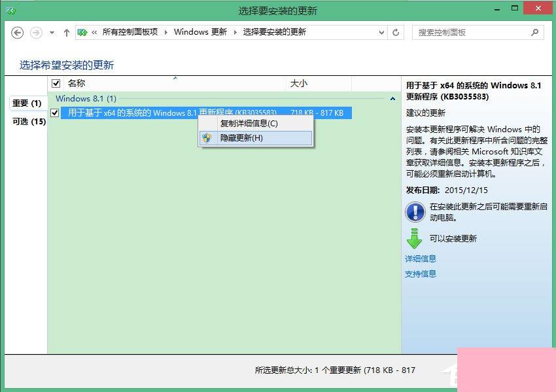The width and height of the screenshot is (556, 392).
Task: Uncheck the KB3035583 update checkbox
Action: [x=54, y=113]
